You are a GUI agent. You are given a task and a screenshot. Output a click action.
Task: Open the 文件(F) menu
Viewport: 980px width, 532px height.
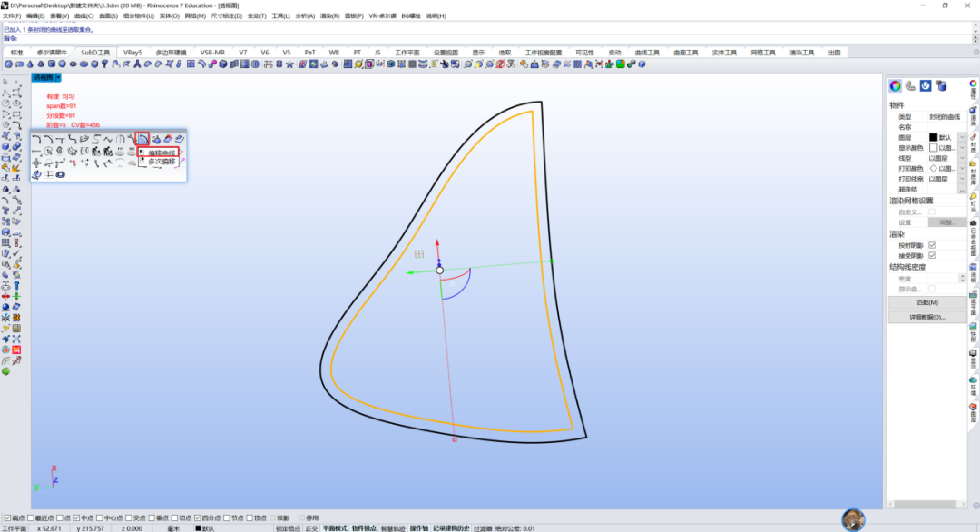11,15
